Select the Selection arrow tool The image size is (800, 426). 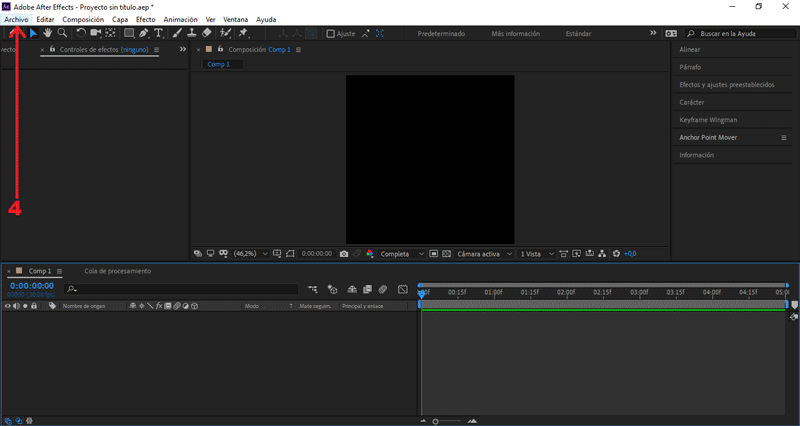[33, 33]
